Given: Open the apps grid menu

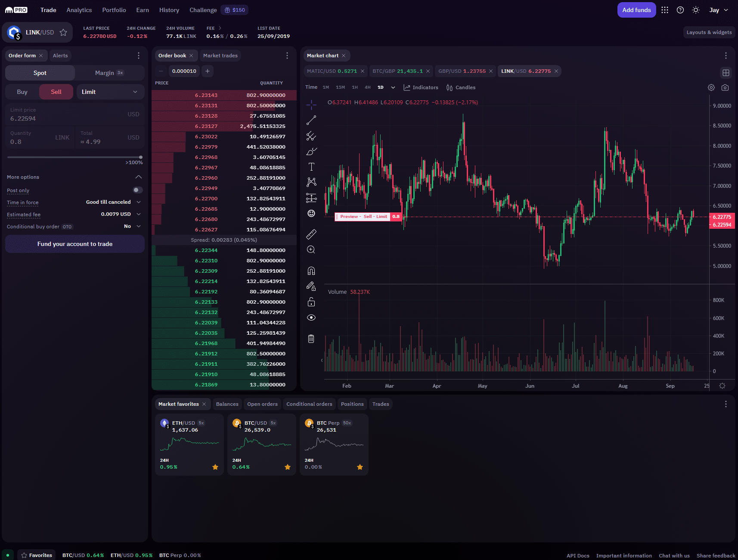Looking at the screenshot, I should [x=665, y=10].
